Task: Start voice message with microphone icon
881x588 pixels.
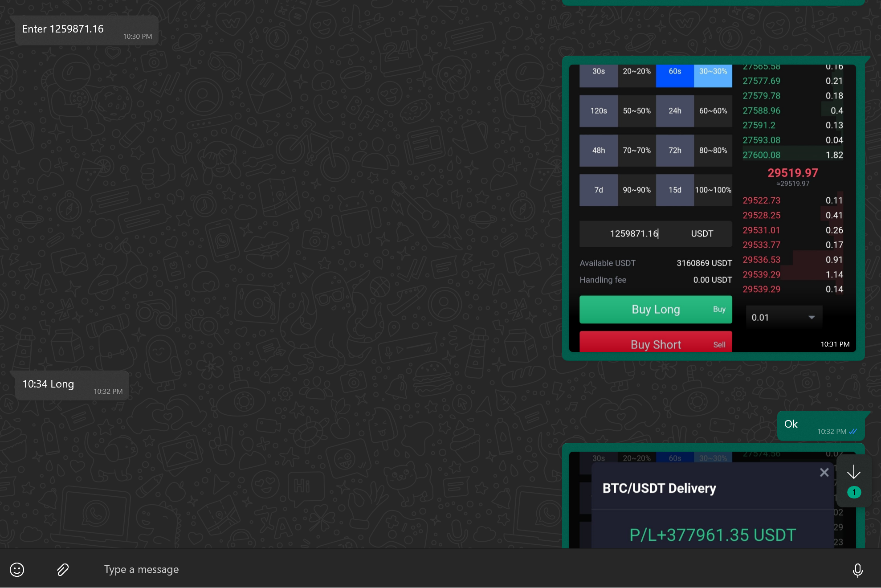Action: [x=857, y=570]
